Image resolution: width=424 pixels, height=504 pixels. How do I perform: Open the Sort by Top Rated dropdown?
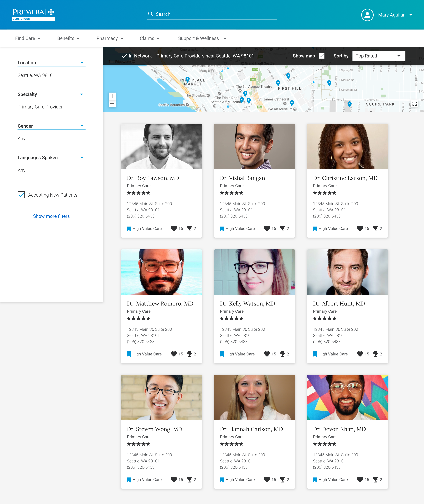[379, 56]
